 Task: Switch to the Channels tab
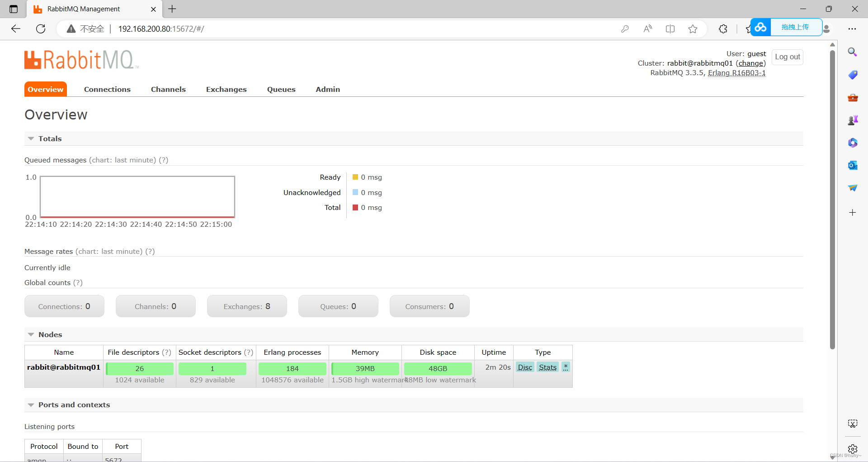point(168,89)
